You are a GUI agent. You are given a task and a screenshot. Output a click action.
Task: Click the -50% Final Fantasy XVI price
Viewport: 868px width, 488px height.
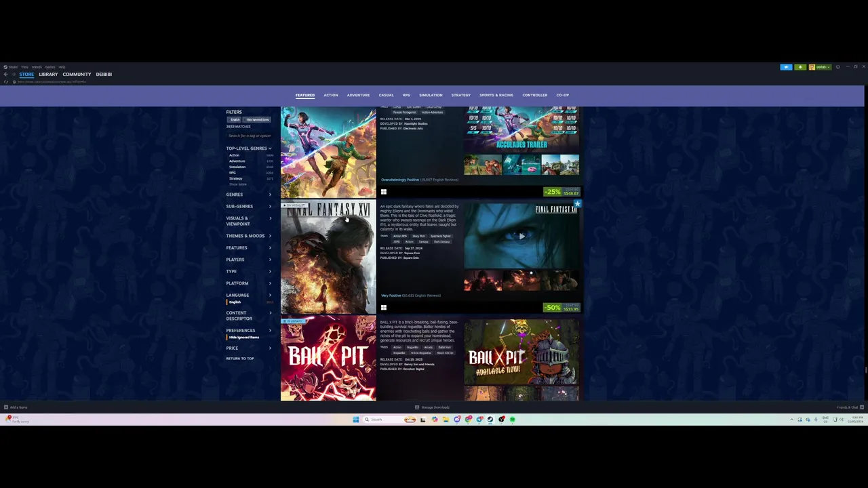pos(561,308)
